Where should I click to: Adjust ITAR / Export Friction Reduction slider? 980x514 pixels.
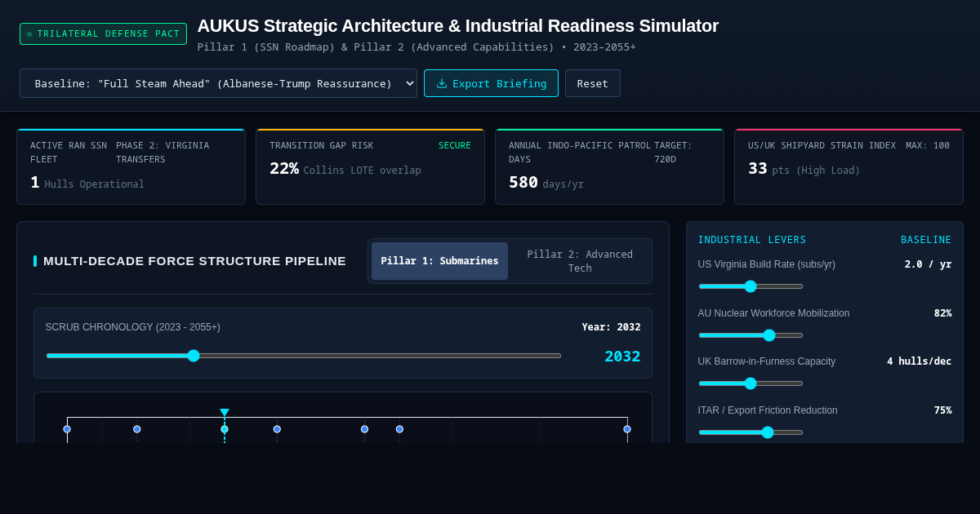(x=751, y=432)
